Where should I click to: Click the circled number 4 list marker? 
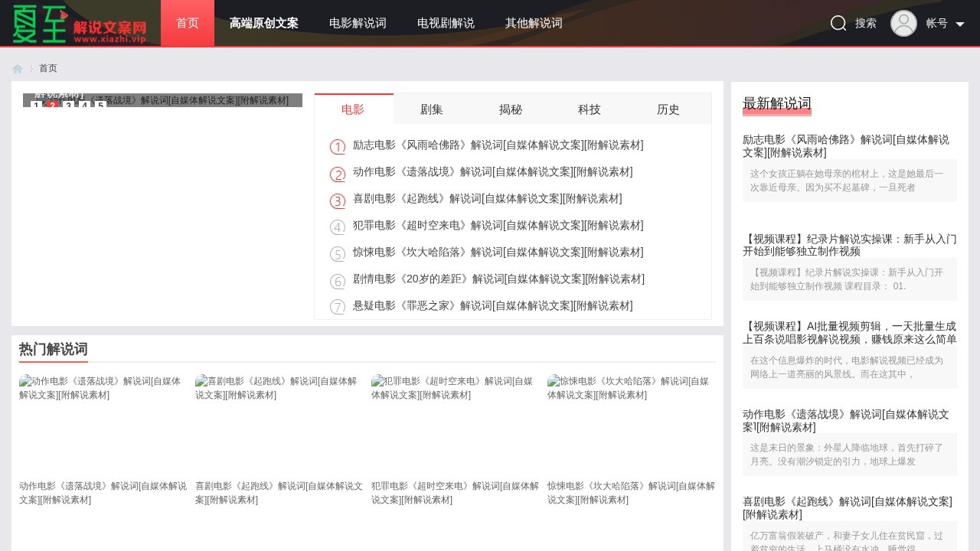click(x=337, y=227)
